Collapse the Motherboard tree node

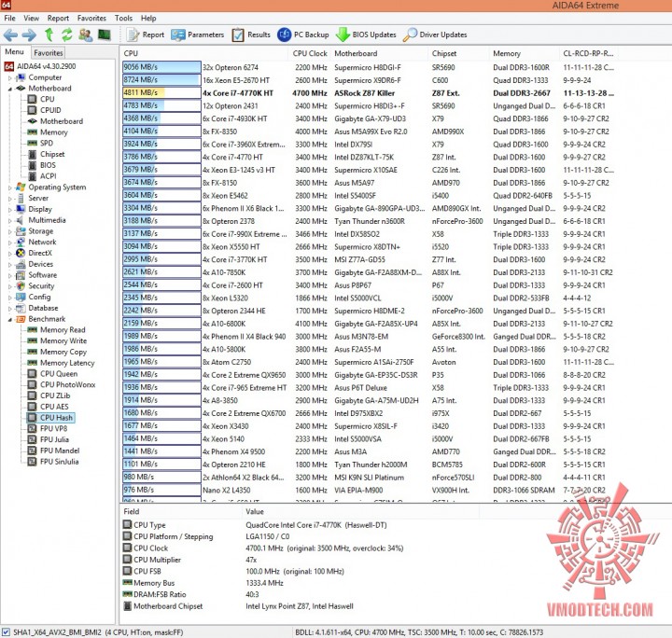pyautogui.click(x=10, y=89)
